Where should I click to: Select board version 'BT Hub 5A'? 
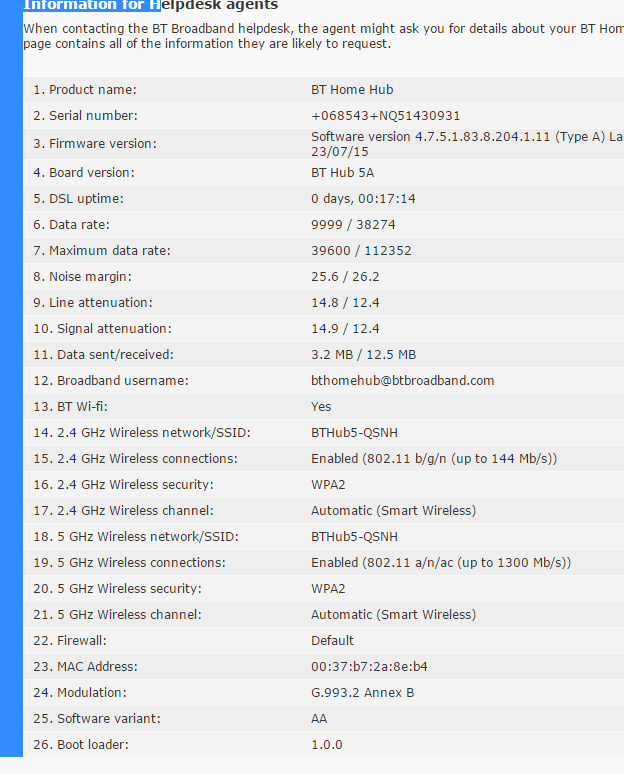[343, 173]
